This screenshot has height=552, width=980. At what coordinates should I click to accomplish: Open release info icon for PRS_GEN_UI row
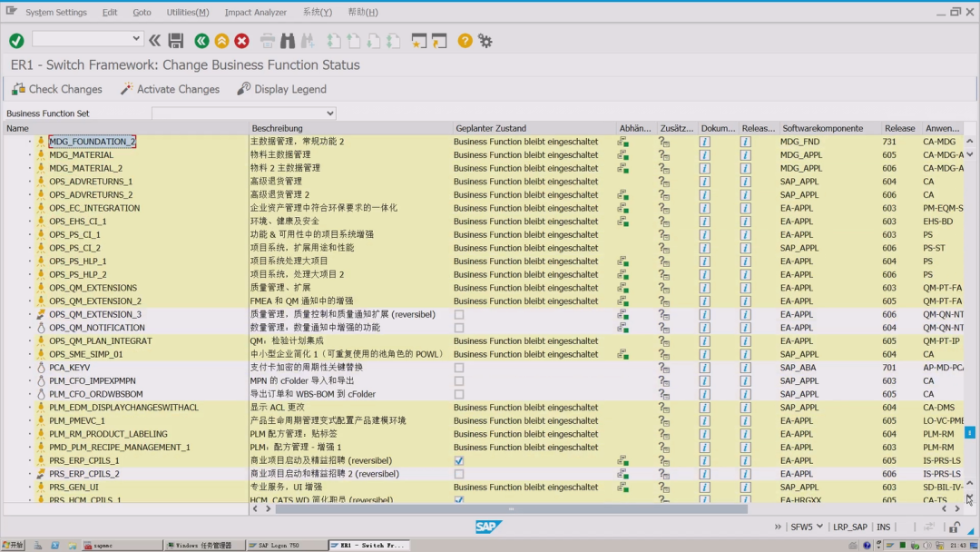[x=745, y=487]
